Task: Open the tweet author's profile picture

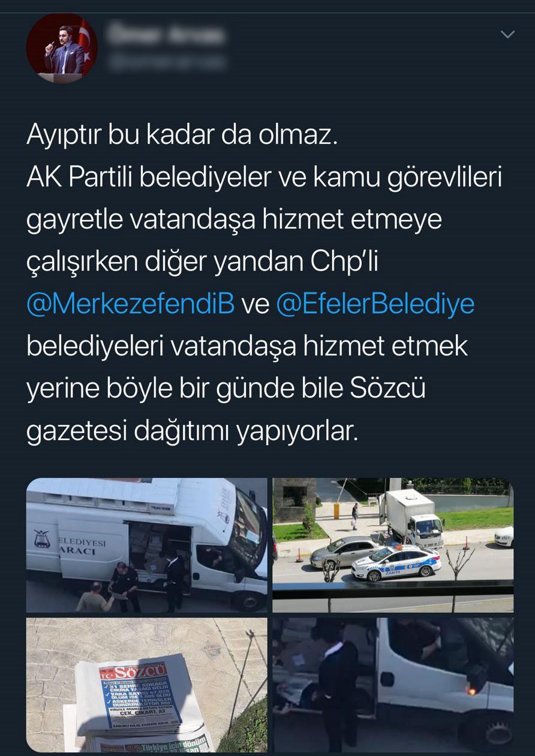Action: [x=62, y=49]
